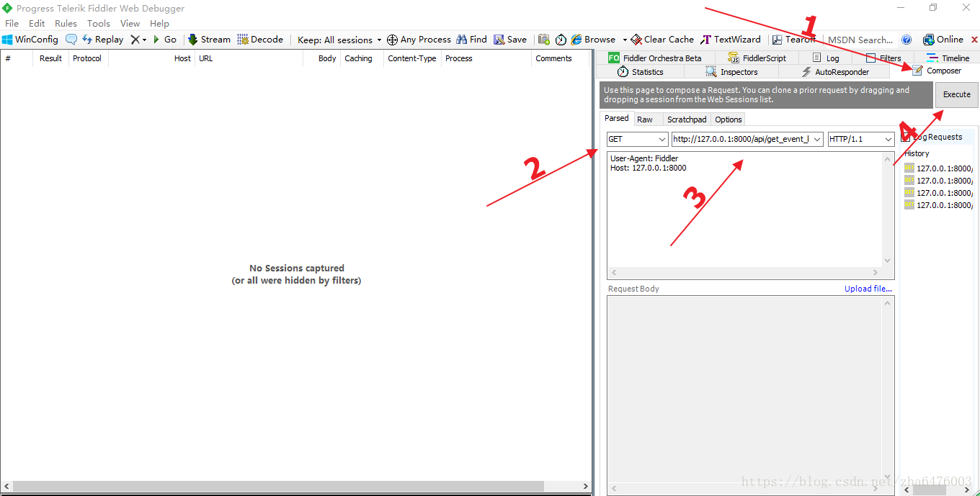Click the Go resume button
The width and height of the screenshot is (980, 496).
coord(164,40)
